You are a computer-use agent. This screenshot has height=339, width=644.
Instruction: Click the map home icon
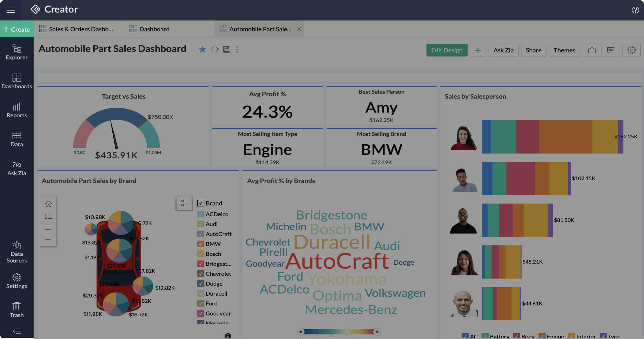click(48, 204)
